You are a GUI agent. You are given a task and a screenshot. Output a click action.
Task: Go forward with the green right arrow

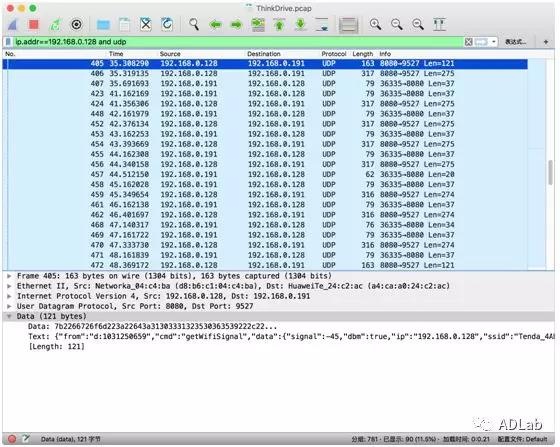(236, 25)
